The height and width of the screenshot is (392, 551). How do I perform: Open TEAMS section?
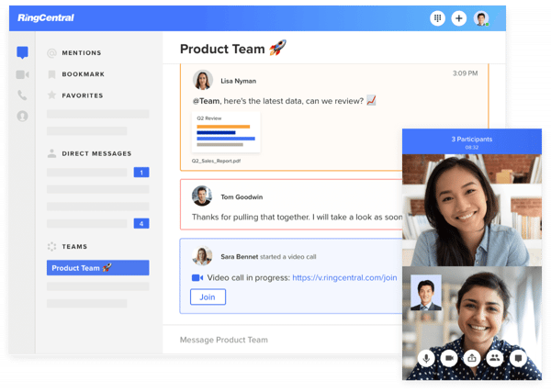click(74, 247)
